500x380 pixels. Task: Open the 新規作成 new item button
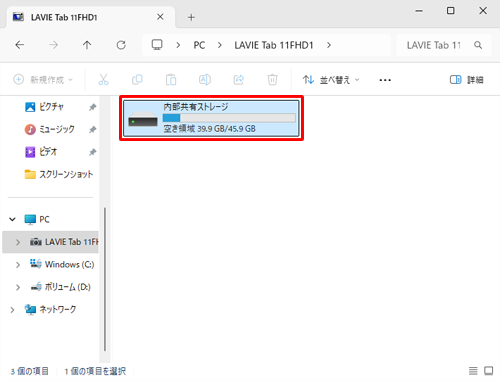click(43, 80)
